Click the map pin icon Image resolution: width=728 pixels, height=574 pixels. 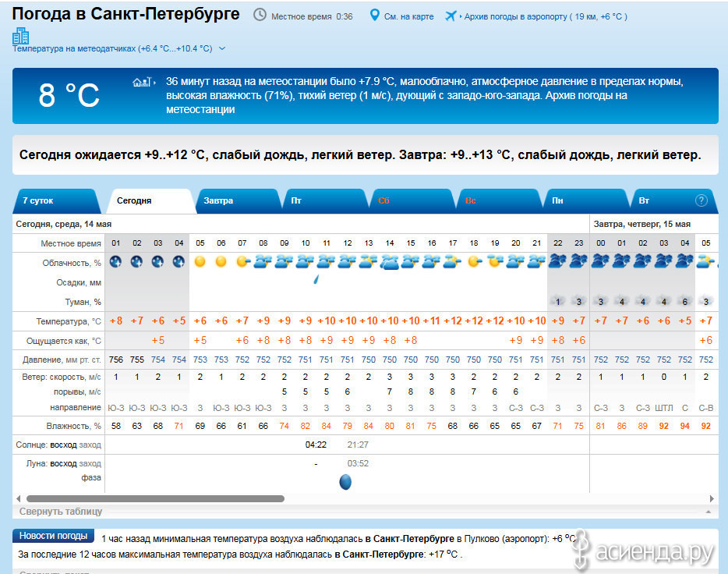[x=374, y=16]
